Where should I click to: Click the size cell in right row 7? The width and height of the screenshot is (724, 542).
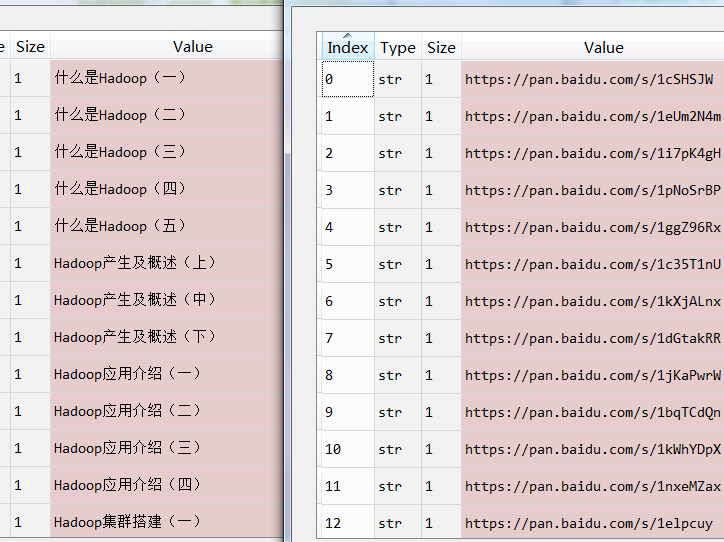441,337
